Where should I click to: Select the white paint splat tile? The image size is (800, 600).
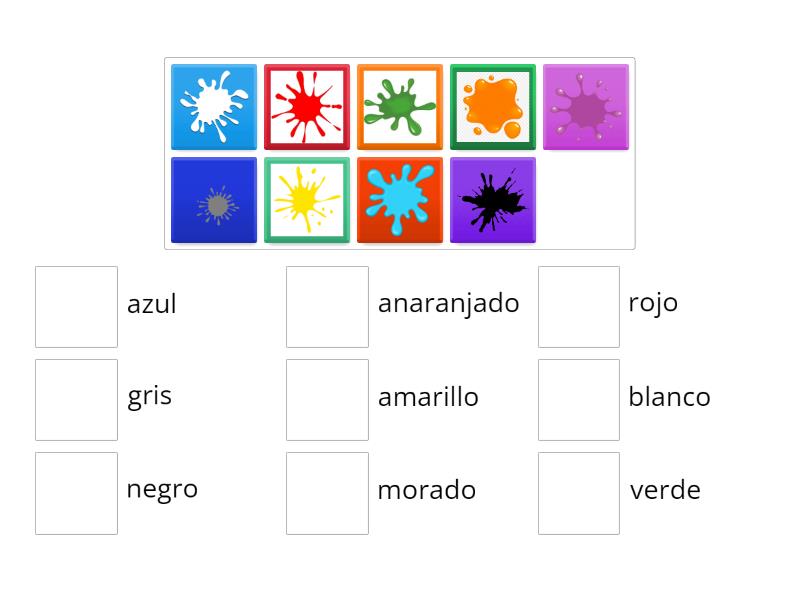click(x=214, y=106)
